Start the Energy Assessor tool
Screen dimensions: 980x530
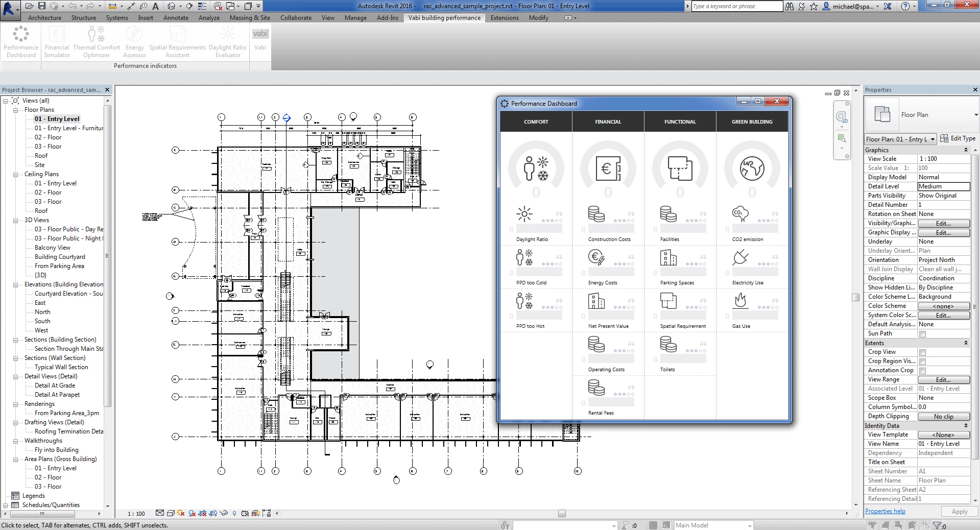click(x=134, y=42)
